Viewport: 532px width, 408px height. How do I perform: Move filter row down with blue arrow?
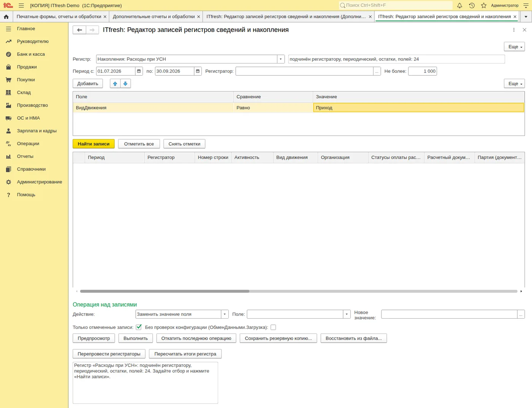[125, 84]
